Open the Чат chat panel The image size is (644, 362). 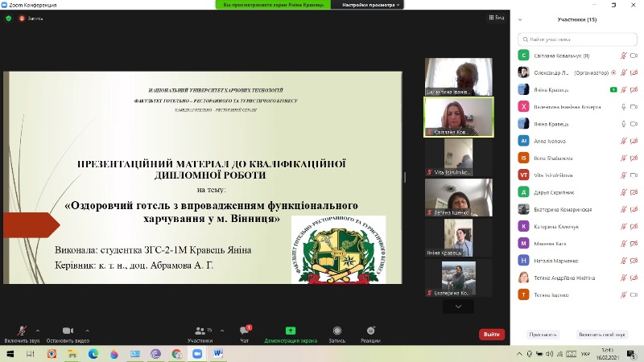tap(245, 334)
